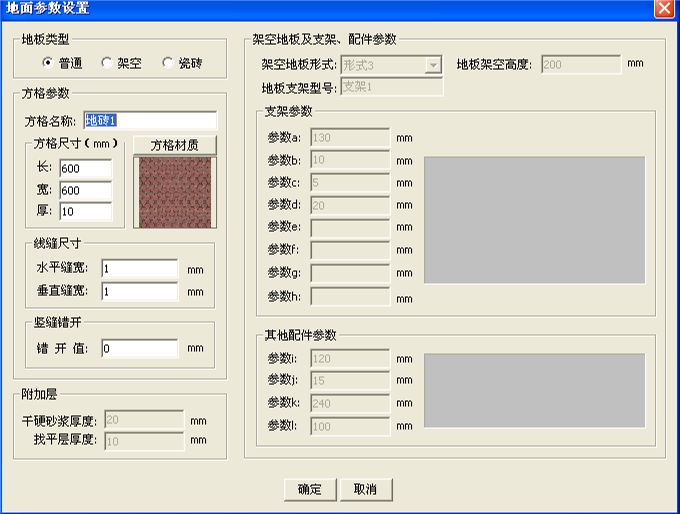680x514 pixels.
Task: Click the 参数c input field
Action: click(350, 182)
